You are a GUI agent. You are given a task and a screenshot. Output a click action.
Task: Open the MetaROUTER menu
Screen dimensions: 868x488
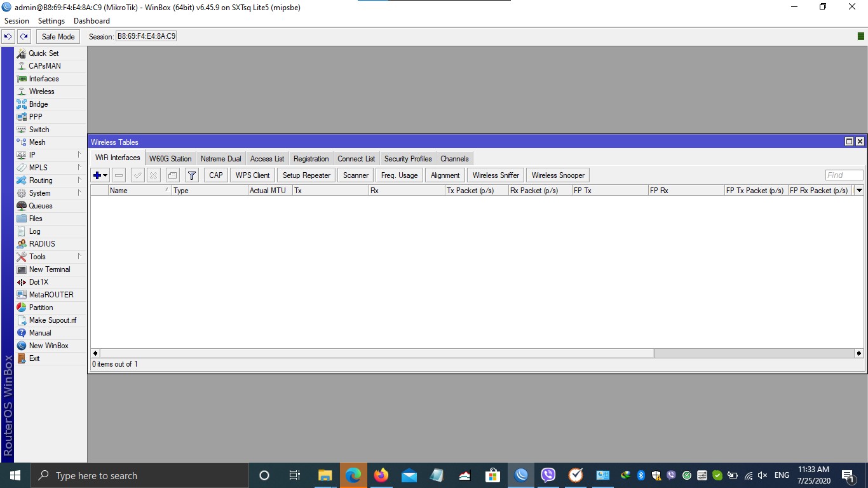pyautogui.click(x=51, y=295)
